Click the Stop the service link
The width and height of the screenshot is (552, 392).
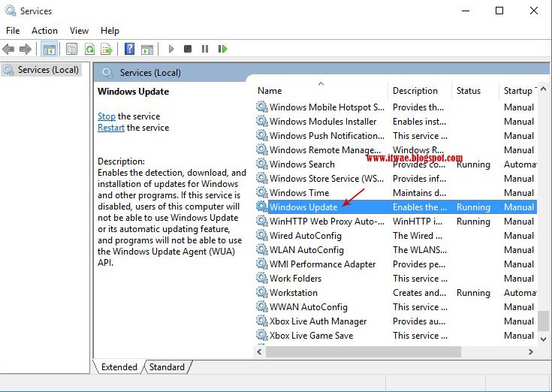pos(107,116)
